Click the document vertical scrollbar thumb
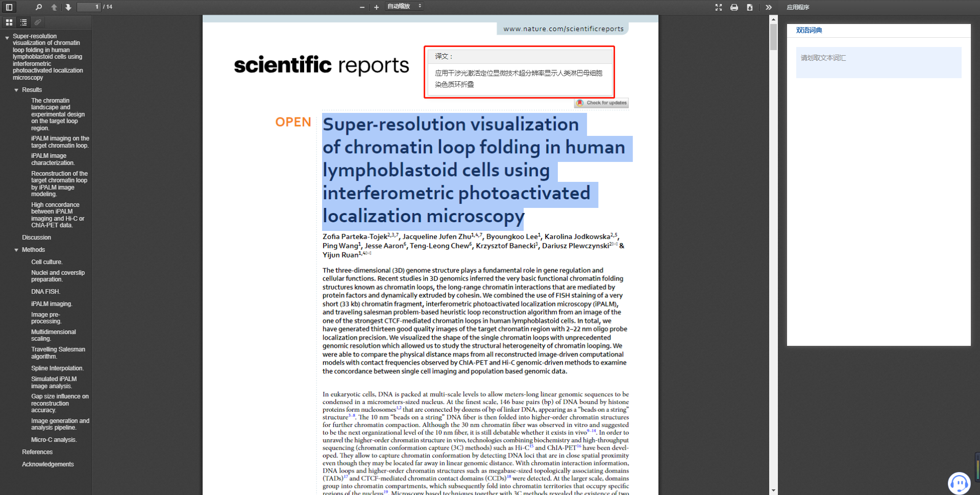Viewport: 980px width, 495px height. [773, 36]
